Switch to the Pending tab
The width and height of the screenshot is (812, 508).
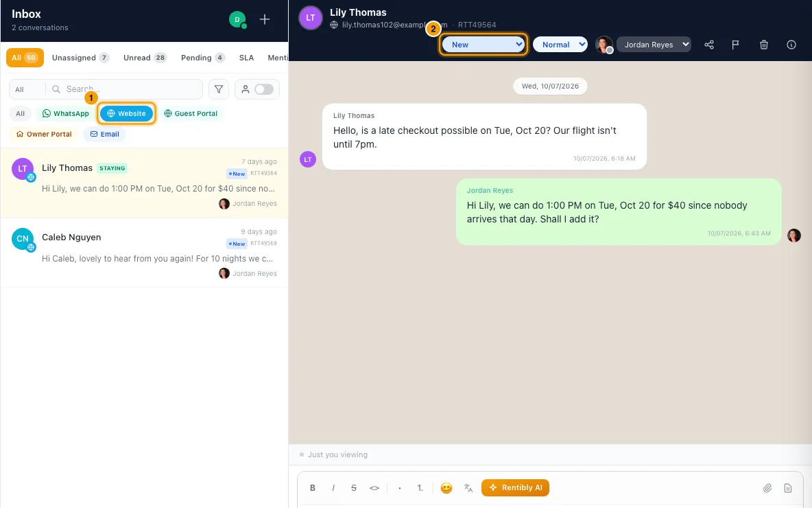202,58
